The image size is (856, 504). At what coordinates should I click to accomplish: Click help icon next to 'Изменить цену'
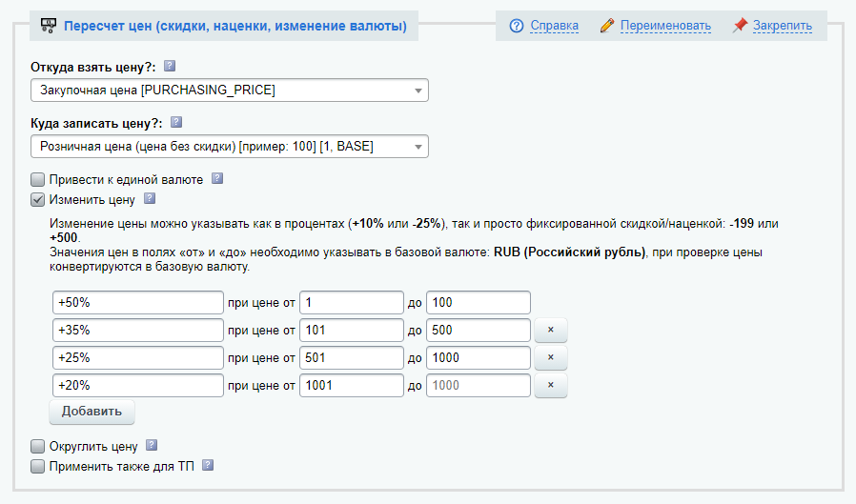coord(149,199)
